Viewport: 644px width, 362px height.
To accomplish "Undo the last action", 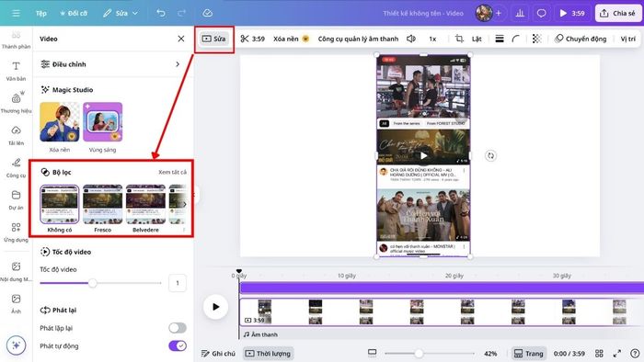I will 161,13.
